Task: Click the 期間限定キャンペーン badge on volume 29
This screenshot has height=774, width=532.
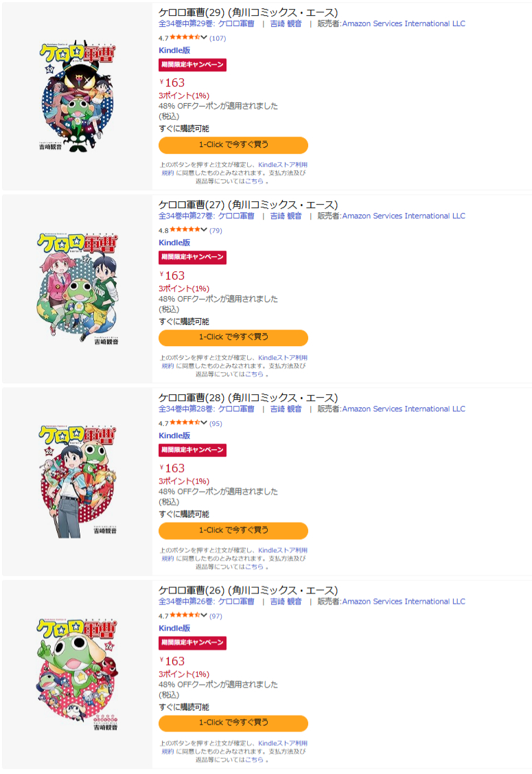Action: [192, 65]
